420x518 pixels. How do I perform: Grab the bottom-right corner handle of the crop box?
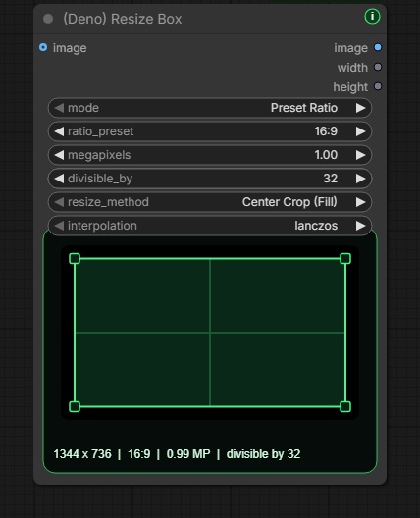[345, 406]
